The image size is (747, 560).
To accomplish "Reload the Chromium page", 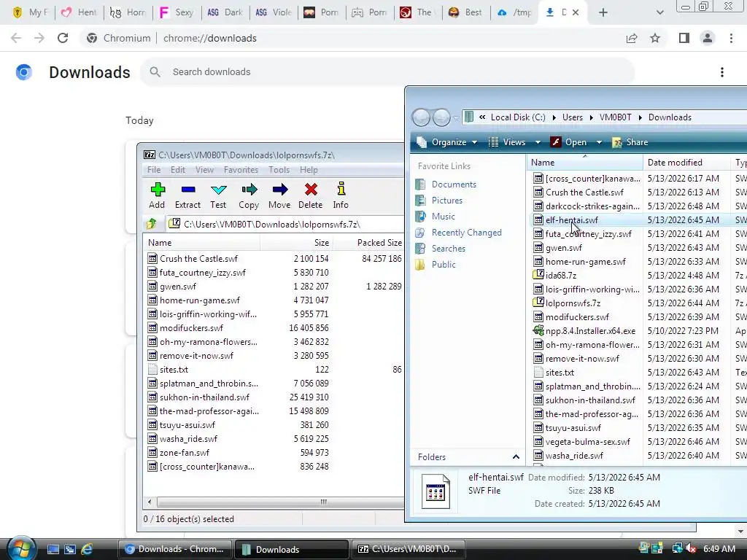I will tap(63, 38).
